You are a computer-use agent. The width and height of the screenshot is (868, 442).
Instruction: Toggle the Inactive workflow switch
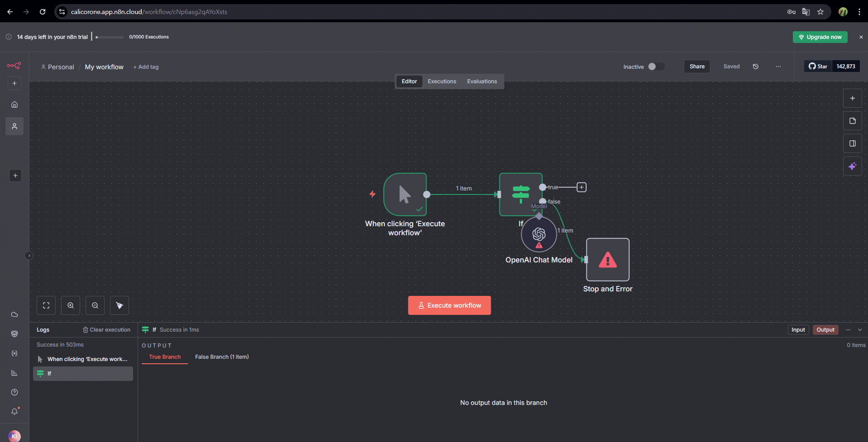point(656,67)
